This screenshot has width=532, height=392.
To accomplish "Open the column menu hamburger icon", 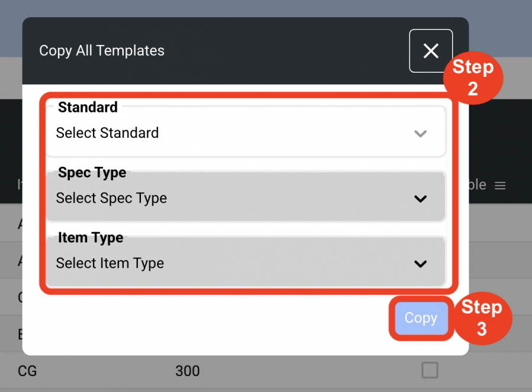I will (x=500, y=186).
